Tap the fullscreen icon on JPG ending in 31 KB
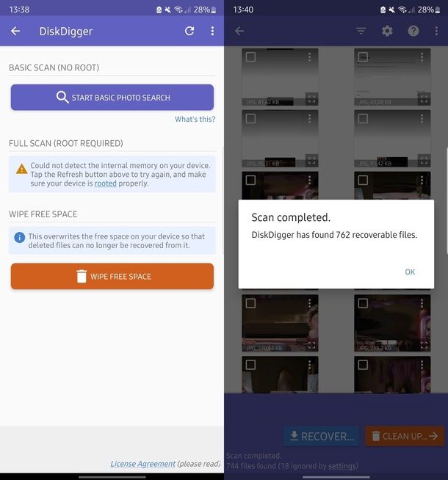Screen dimensions: 448x480 coord(311,161)
